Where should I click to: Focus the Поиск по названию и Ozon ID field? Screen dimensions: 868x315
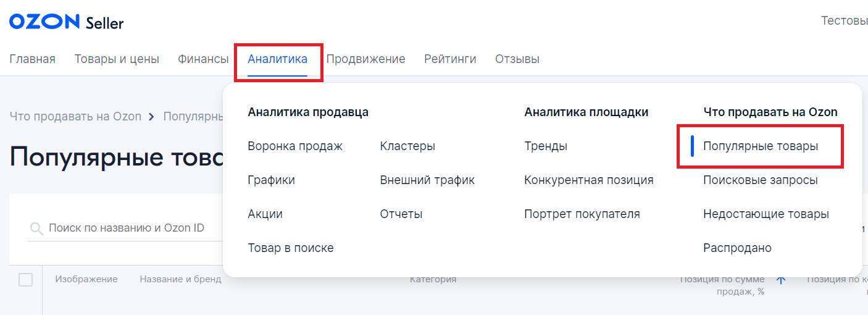click(x=127, y=229)
